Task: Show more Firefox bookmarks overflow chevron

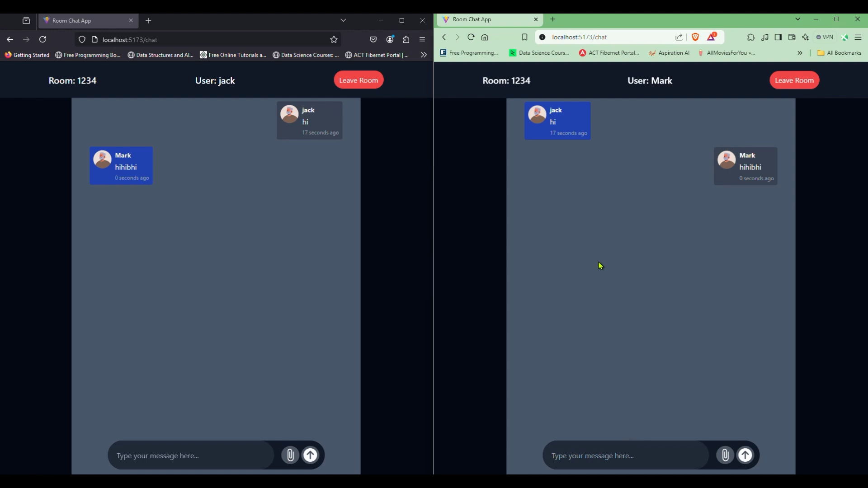Action: pos(424,55)
